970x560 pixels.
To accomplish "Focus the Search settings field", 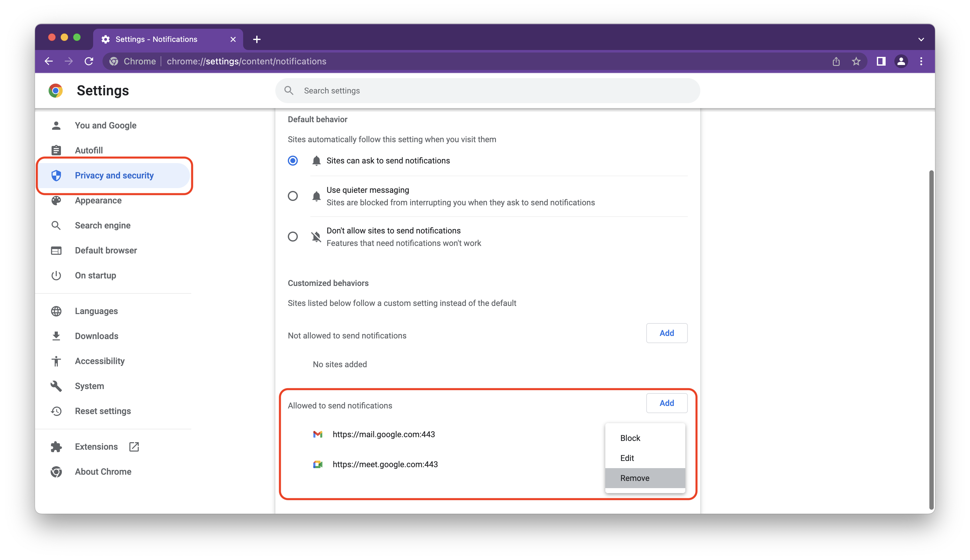I will [488, 91].
